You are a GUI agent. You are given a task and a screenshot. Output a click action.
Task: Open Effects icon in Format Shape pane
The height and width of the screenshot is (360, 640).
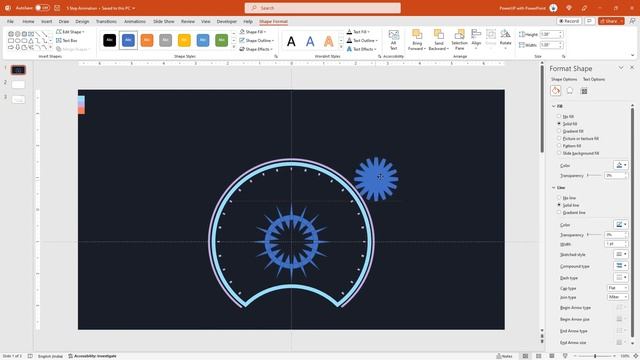click(x=570, y=91)
